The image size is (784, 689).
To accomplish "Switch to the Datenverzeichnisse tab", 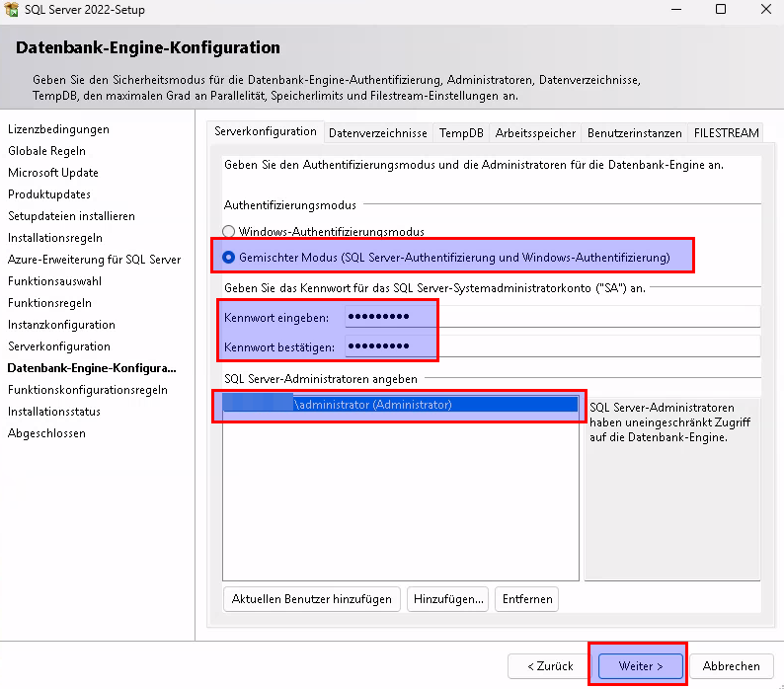I will pos(377,133).
